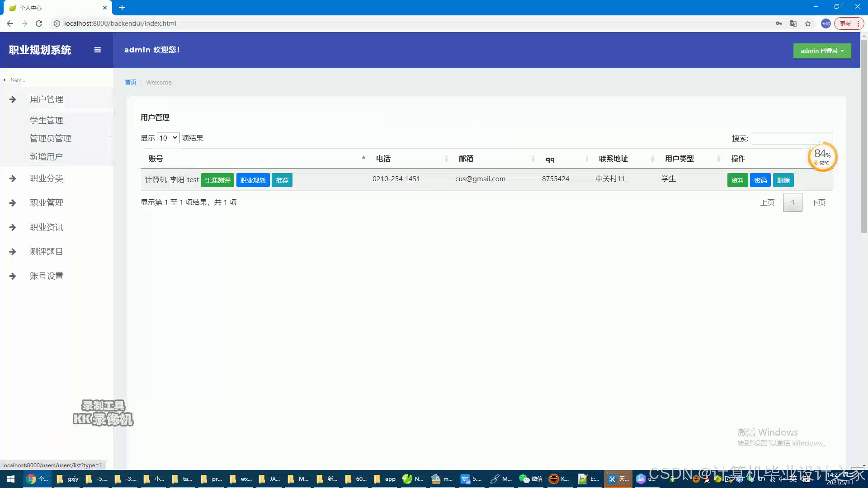Expand the 职业分类 sidebar section
The image size is (868, 488).
[47, 178]
